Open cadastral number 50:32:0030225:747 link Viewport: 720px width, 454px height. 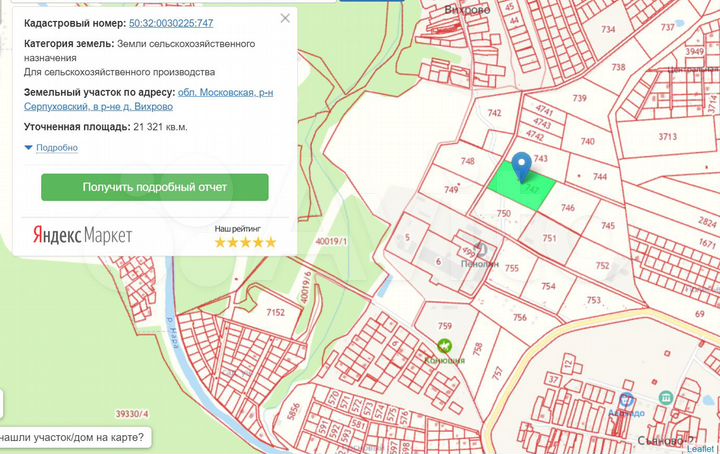click(x=185, y=22)
